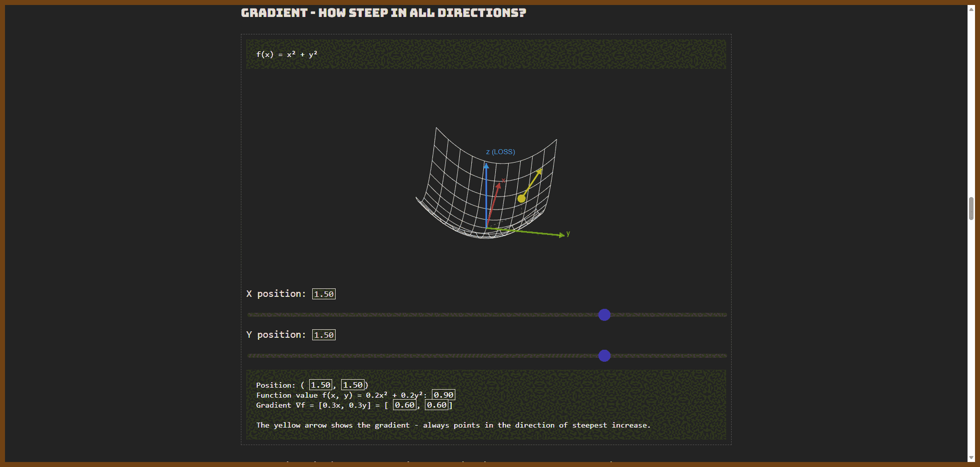The width and height of the screenshot is (980, 467).
Task: Click the function value 0.90 box
Action: (443, 395)
